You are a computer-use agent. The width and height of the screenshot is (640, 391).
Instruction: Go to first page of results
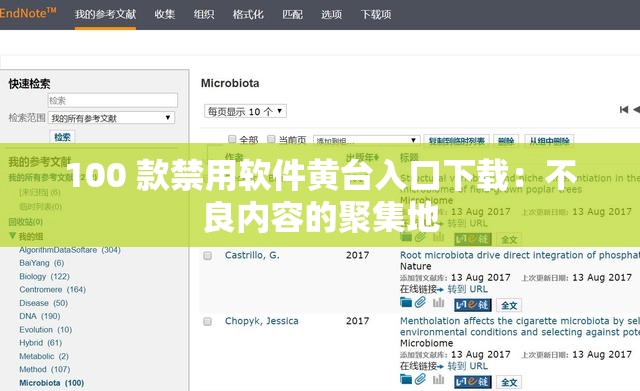pos(623,109)
